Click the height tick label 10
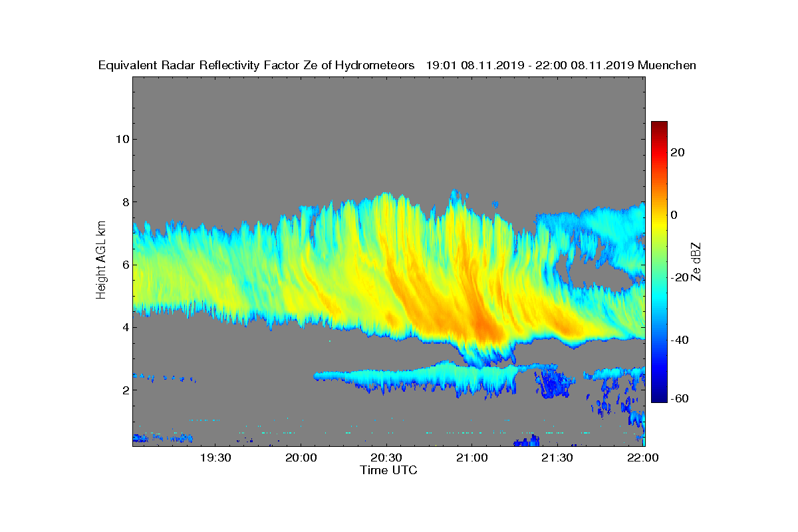 tap(121, 139)
